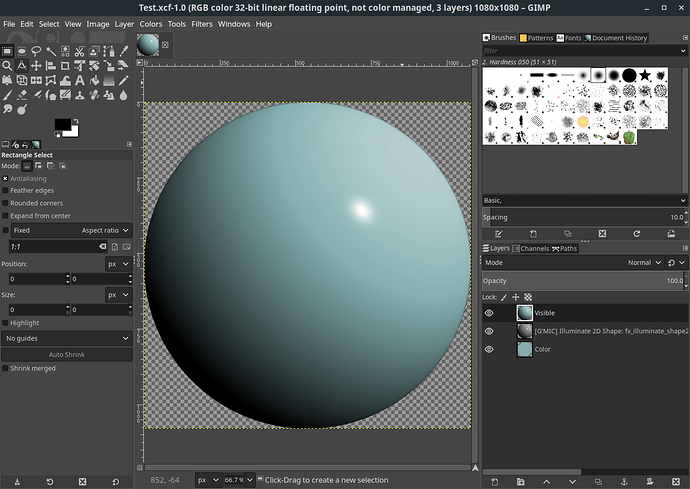Expand the No guides dropdown

click(66, 338)
